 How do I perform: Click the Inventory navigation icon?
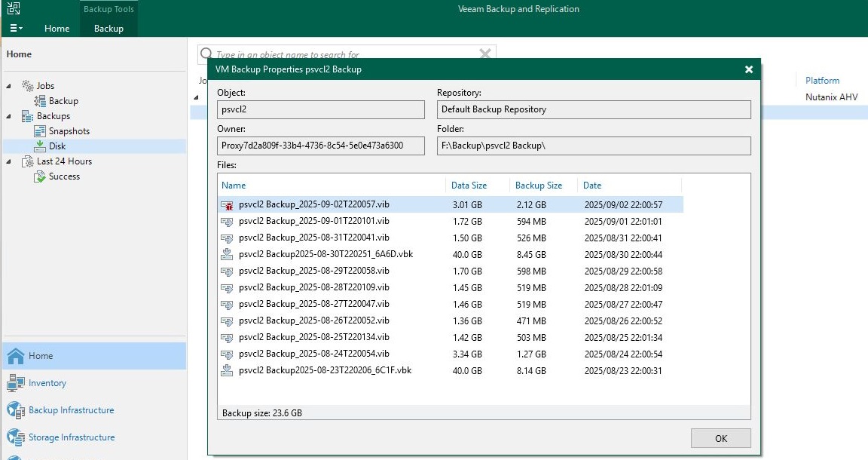pos(16,383)
